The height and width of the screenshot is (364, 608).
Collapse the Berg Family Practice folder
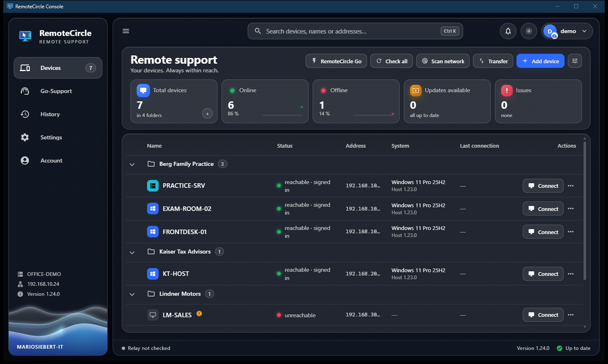pos(132,165)
